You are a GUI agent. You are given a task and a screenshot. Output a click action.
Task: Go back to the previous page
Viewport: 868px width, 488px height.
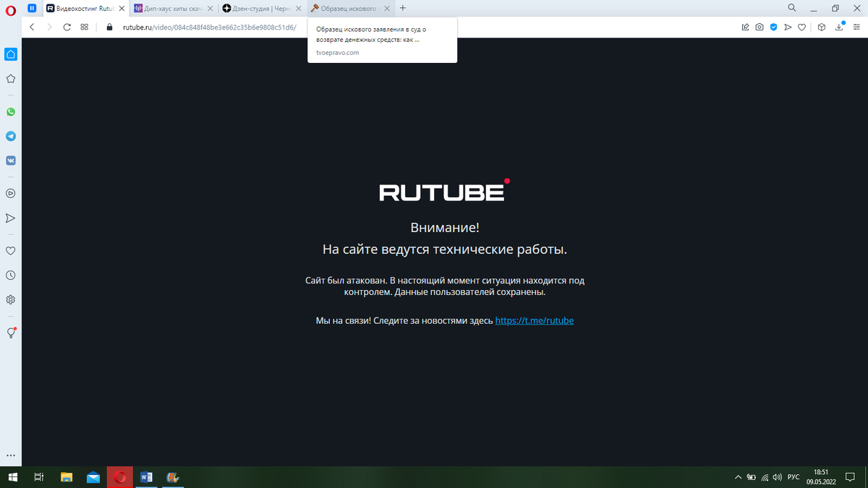(x=32, y=27)
